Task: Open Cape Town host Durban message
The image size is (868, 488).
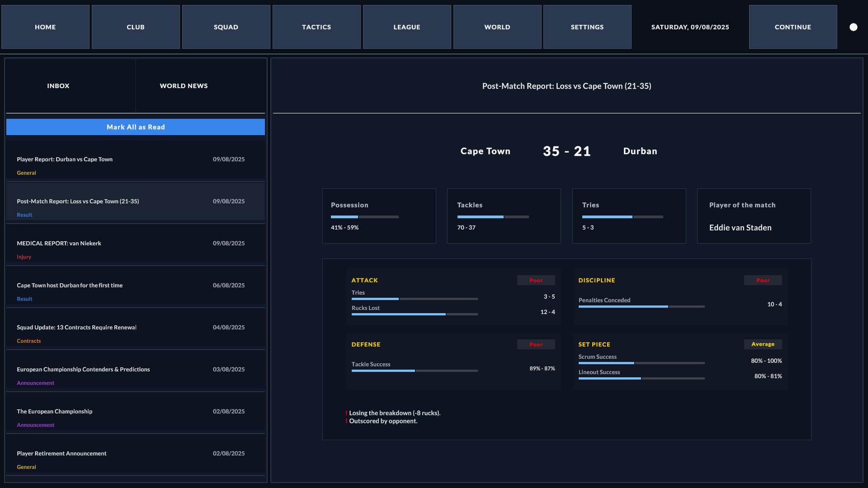Action: (x=136, y=286)
